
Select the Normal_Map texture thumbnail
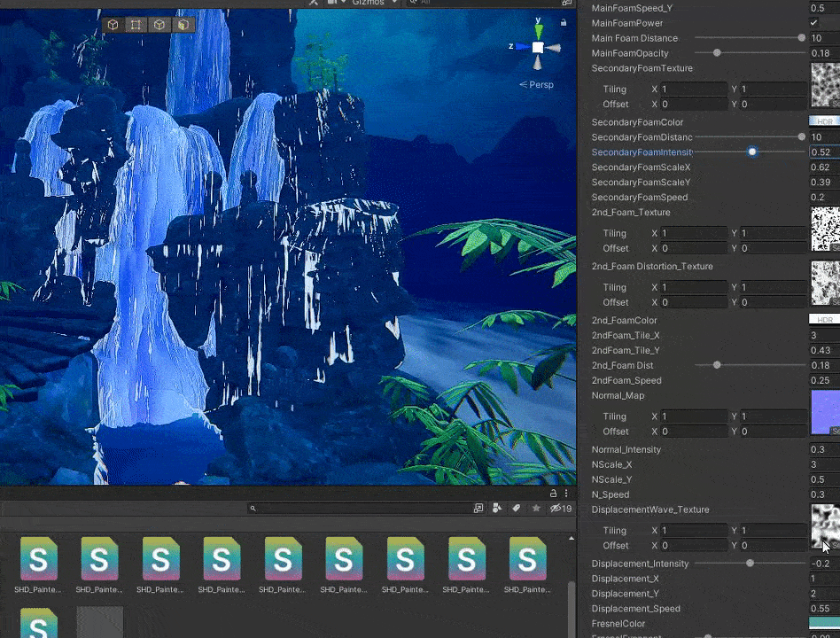coord(825,412)
